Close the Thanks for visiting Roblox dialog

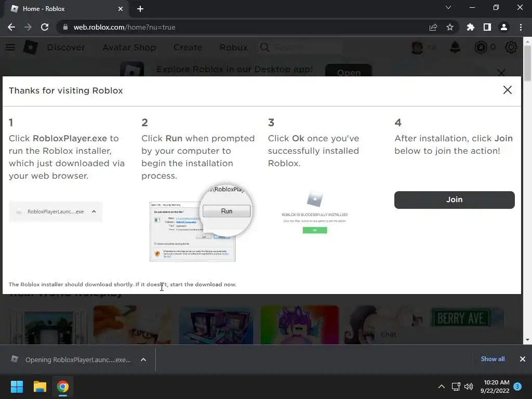[508, 90]
